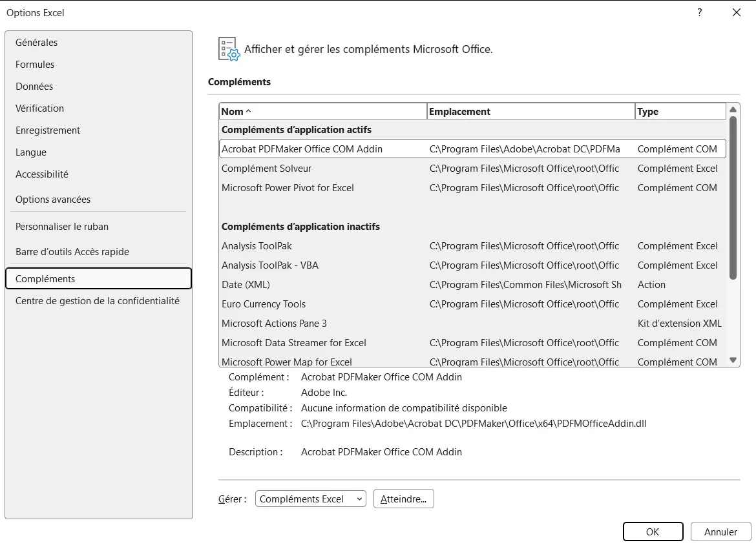Screen dimensions: 756x547
Task: Click the Kit d'extension XML type cell
Action: [679, 324]
